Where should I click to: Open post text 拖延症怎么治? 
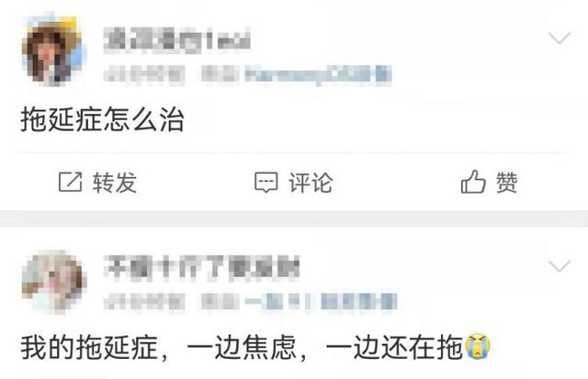tap(102, 119)
